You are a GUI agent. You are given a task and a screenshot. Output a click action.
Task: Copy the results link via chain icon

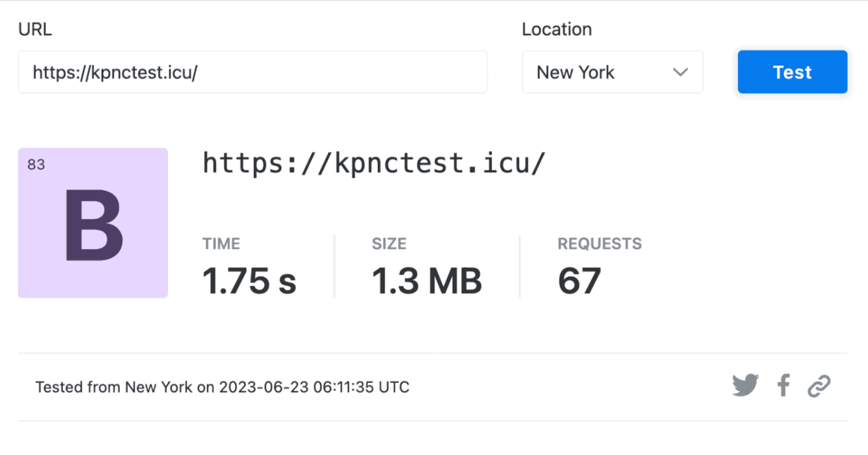tap(819, 386)
